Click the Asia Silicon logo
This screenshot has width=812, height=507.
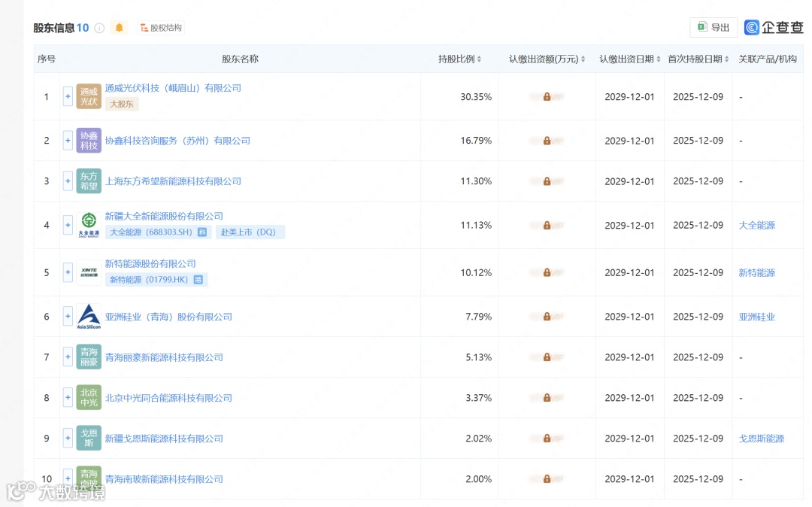89,317
